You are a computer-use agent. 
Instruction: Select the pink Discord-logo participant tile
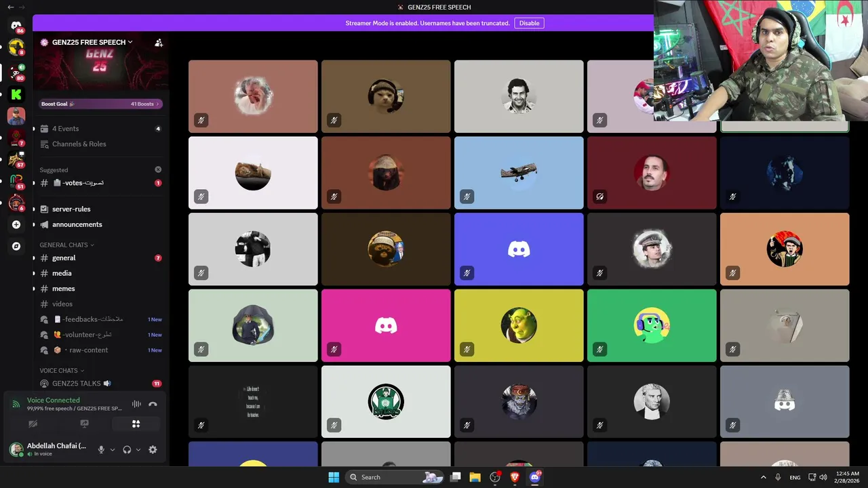(386, 326)
